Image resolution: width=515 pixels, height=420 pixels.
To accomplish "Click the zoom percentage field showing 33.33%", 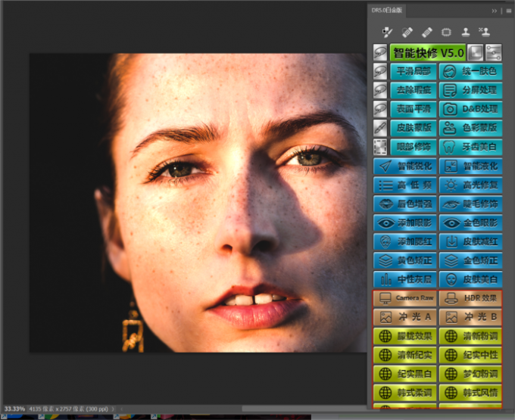I will (14, 408).
